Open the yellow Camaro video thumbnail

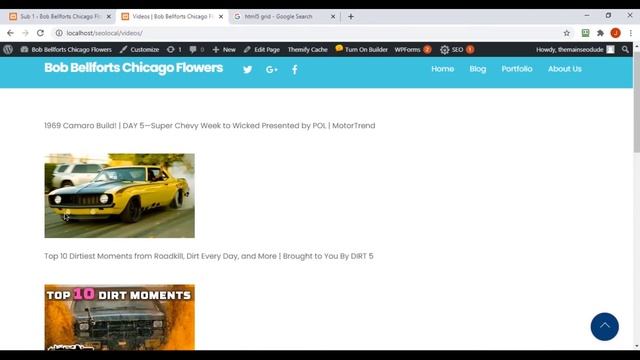tap(120, 196)
